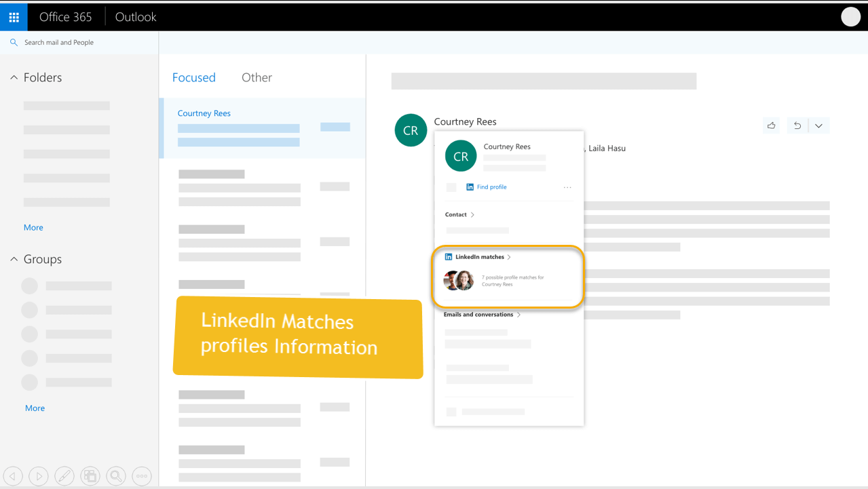
Task: Collapse the Groups section
Action: 14,260
